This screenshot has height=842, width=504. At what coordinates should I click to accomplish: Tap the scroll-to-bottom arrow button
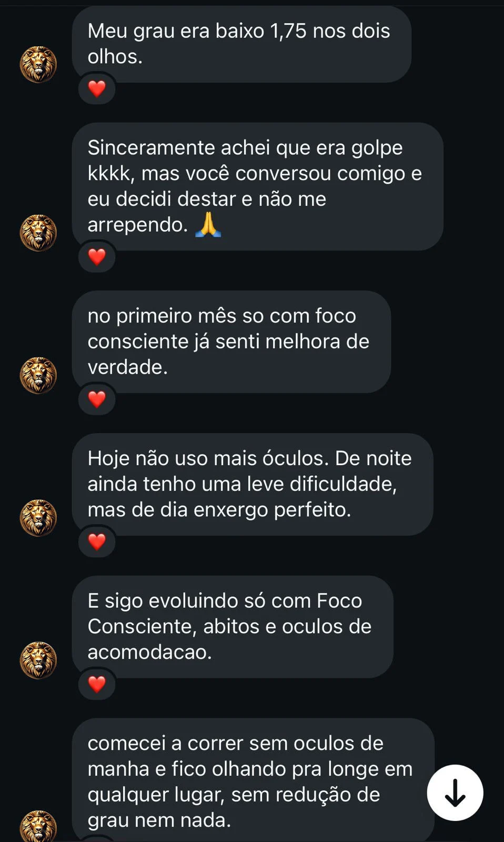coord(455,793)
